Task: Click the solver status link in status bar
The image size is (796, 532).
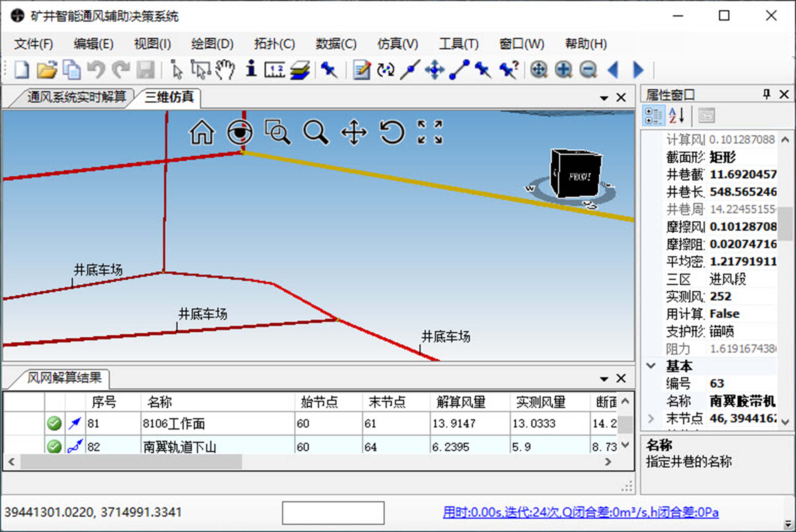Action: (x=580, y=512)
